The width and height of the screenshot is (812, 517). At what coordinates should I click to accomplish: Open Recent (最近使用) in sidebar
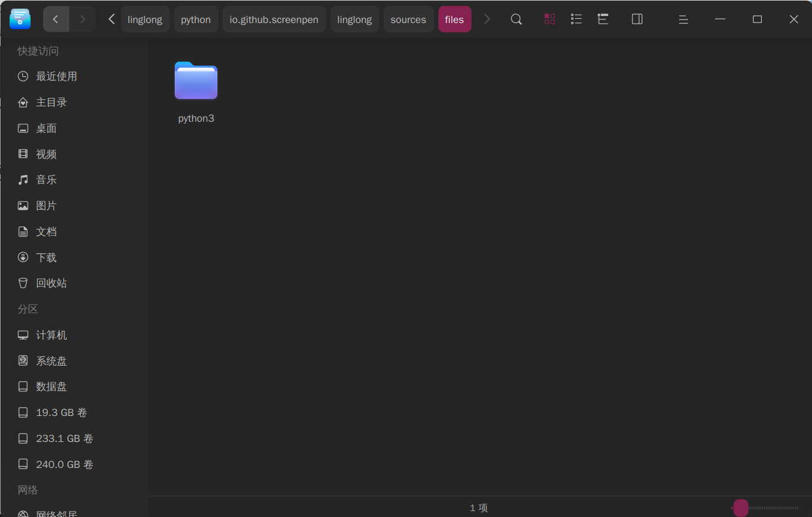[x=74, y=76]
